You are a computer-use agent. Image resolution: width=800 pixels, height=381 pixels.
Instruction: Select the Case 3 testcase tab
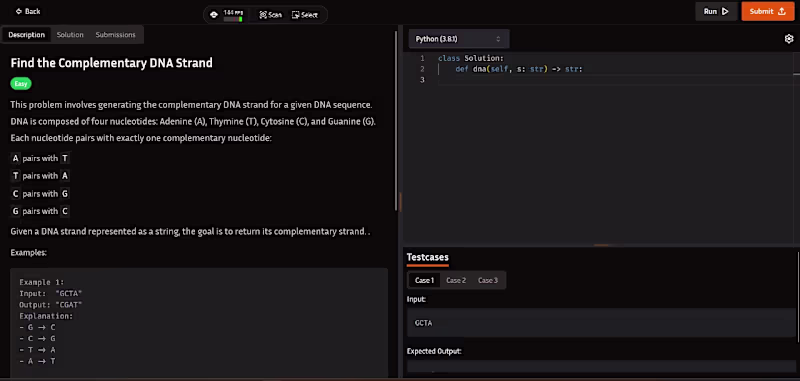(487, 280)
